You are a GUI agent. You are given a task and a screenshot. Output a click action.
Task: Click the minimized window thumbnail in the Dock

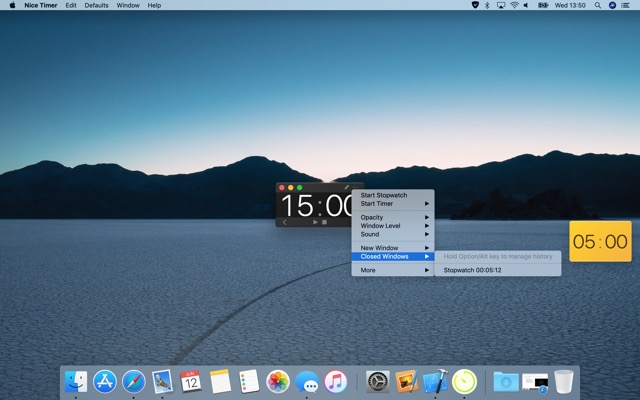tap(535, 382)
